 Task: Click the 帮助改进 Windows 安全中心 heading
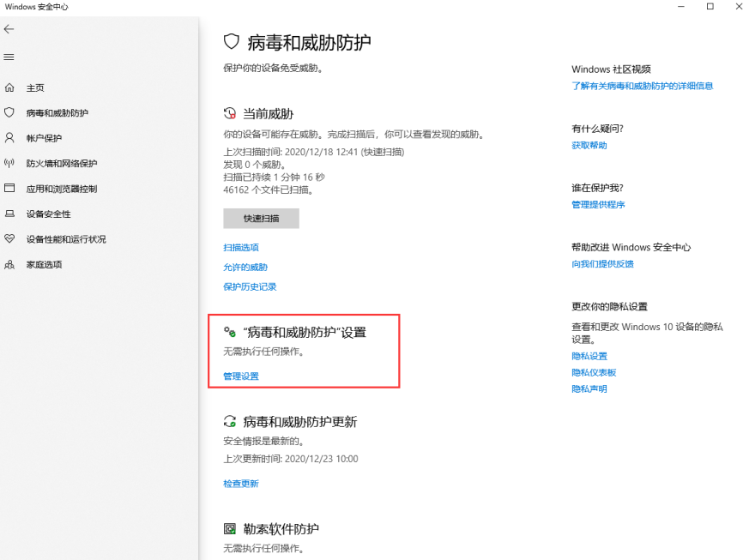631,247
